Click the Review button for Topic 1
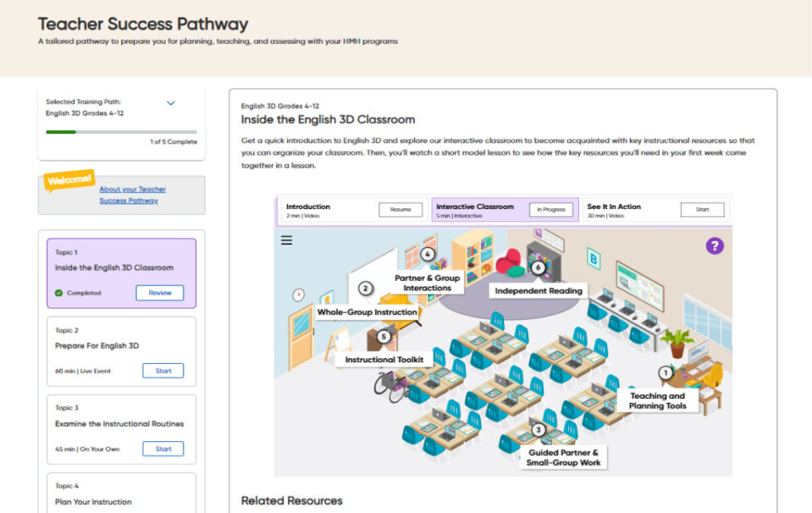 tap(159, 293)
